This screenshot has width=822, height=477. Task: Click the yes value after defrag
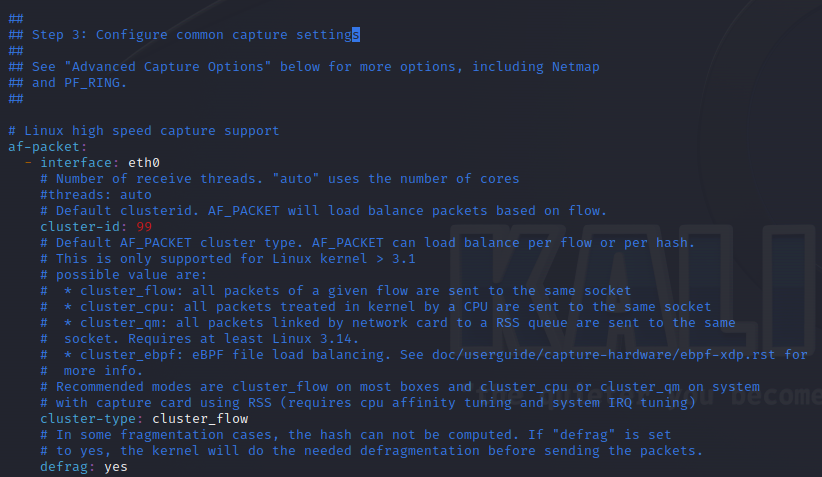(116, 467)
